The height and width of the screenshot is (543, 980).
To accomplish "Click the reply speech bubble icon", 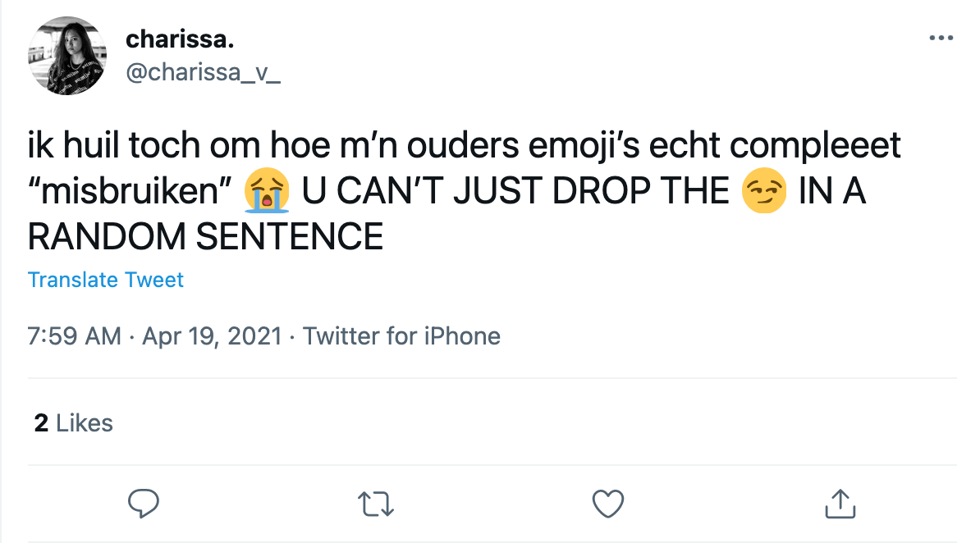I will [x=144, y=503].
